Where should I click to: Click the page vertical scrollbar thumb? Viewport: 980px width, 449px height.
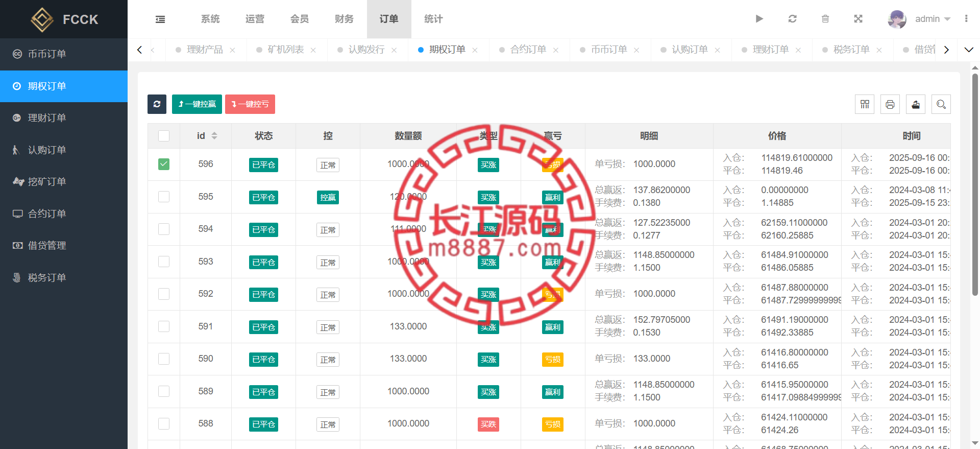pyautogui.click(x=975, y=184)
